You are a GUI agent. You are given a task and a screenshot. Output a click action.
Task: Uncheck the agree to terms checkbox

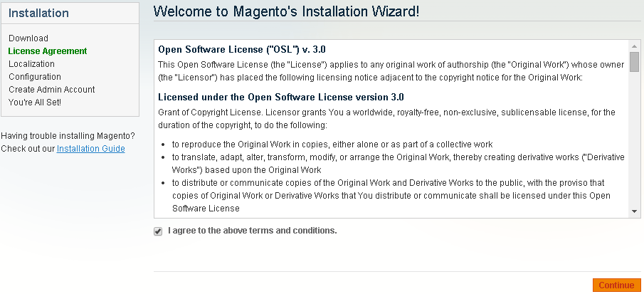click(158, 231)
